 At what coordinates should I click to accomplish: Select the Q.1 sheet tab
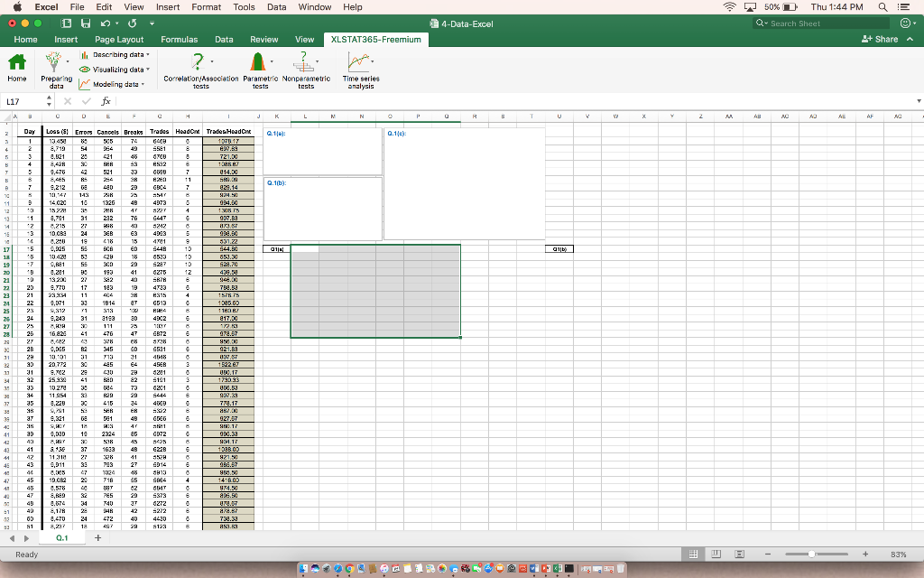62,536
